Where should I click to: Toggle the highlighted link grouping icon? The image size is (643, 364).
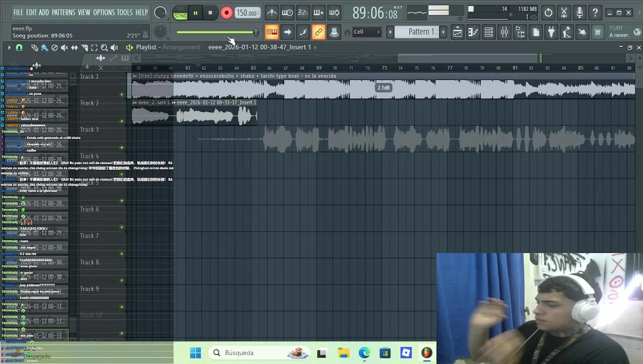[x=318, y=32]
